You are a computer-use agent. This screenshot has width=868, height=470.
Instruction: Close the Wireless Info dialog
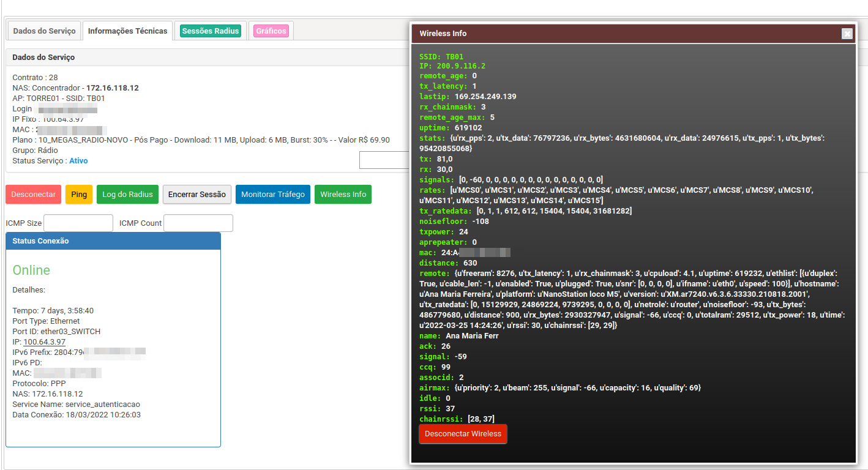click(847, 34)
